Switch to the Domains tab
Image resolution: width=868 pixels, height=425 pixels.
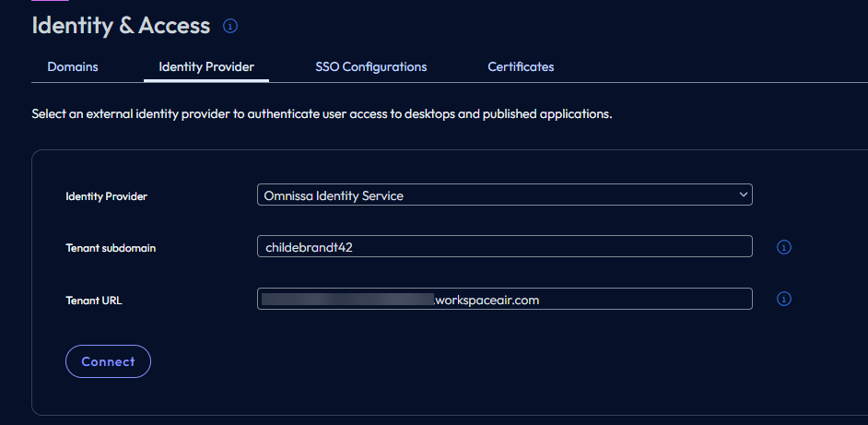click(73, 66)
